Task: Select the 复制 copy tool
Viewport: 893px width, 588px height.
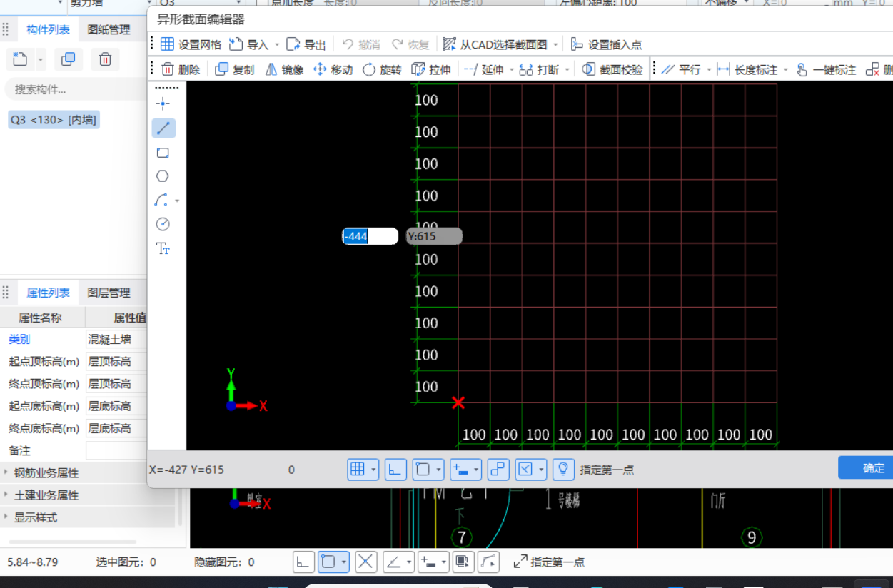Action: pos(234,69)
